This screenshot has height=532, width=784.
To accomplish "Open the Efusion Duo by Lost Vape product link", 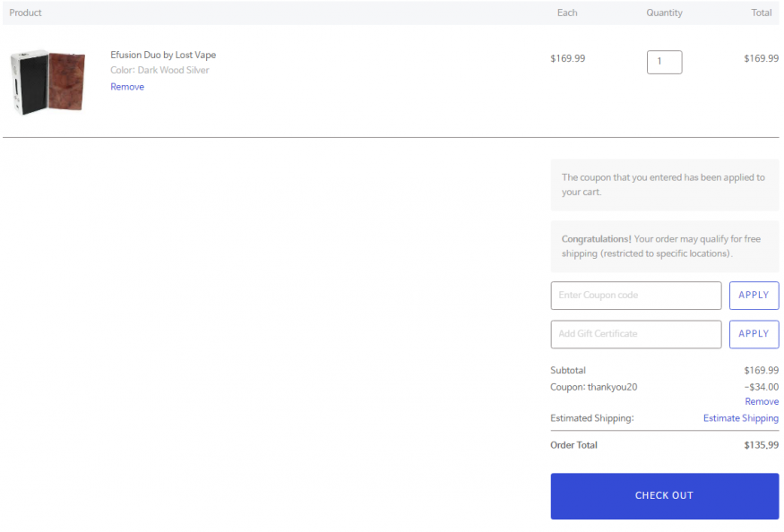I will [x=163, y=55].
